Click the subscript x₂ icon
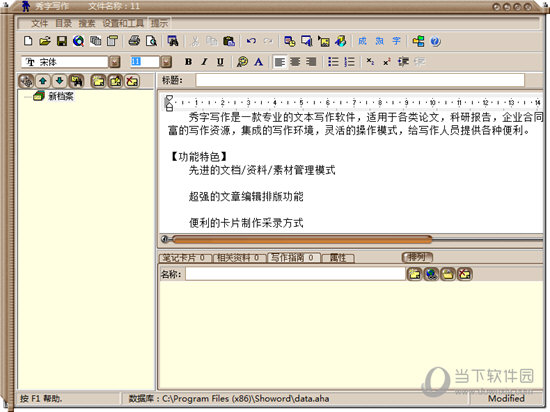Image resolution: width=550 pixels, height=412 pixels. pyautogui.click(x=370, y=62)
